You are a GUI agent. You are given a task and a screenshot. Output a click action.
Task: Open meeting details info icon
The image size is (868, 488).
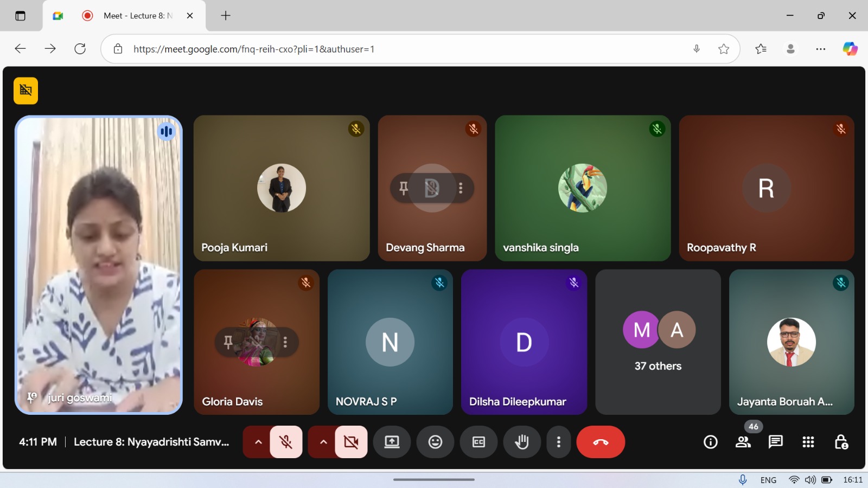[711, 442]
